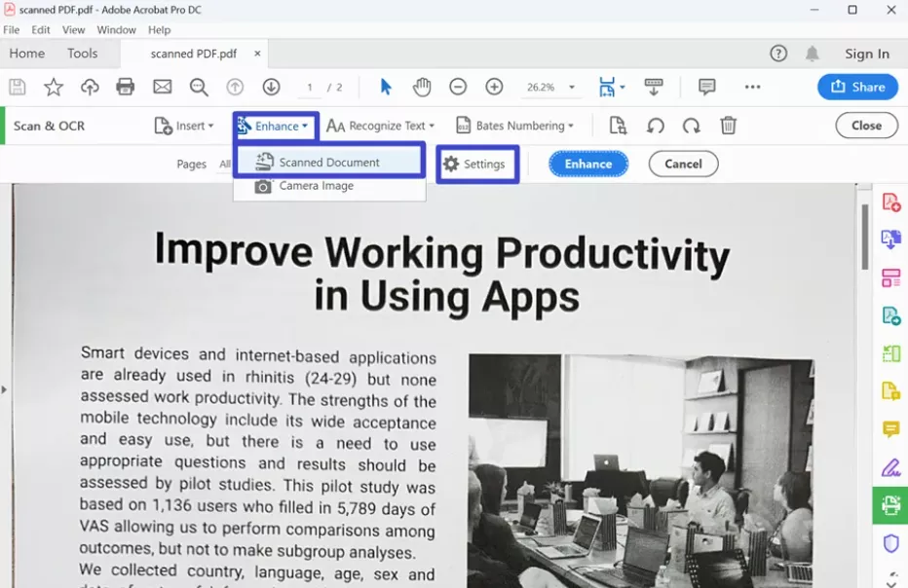Zoom in using the plus icon
This screenshot has width=908, height=588.
tap(494, 87)
